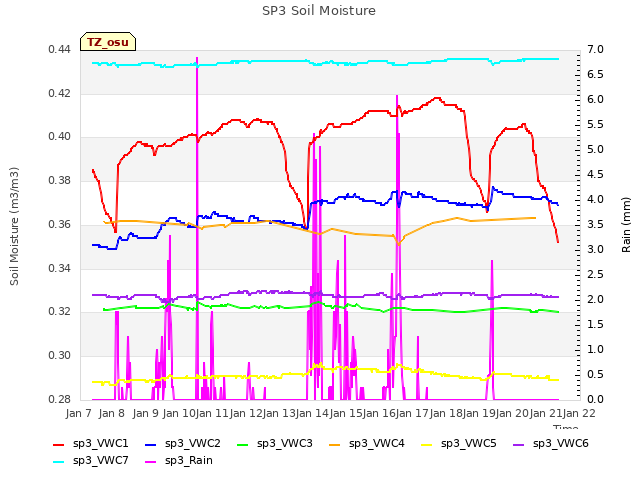Select the sp3_VWC7 legend entry
Viewport: 640px width, 480px height.
pyautogui.click(x=91, y=461)
